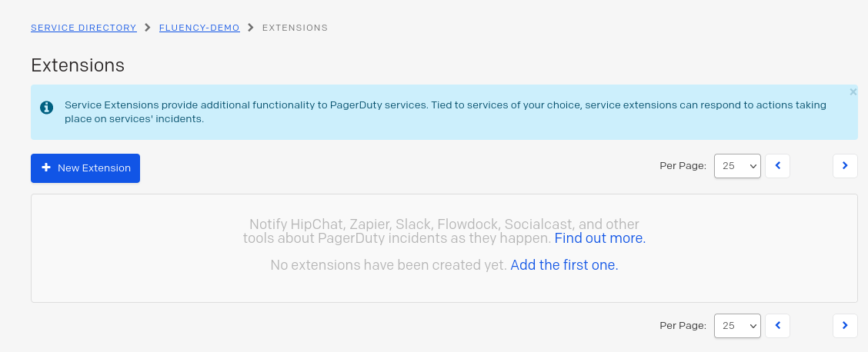This screenshot has width=868, height=352.
Task: Navigate to the Fluency-Demo breadcrumb
Action: 199,28
